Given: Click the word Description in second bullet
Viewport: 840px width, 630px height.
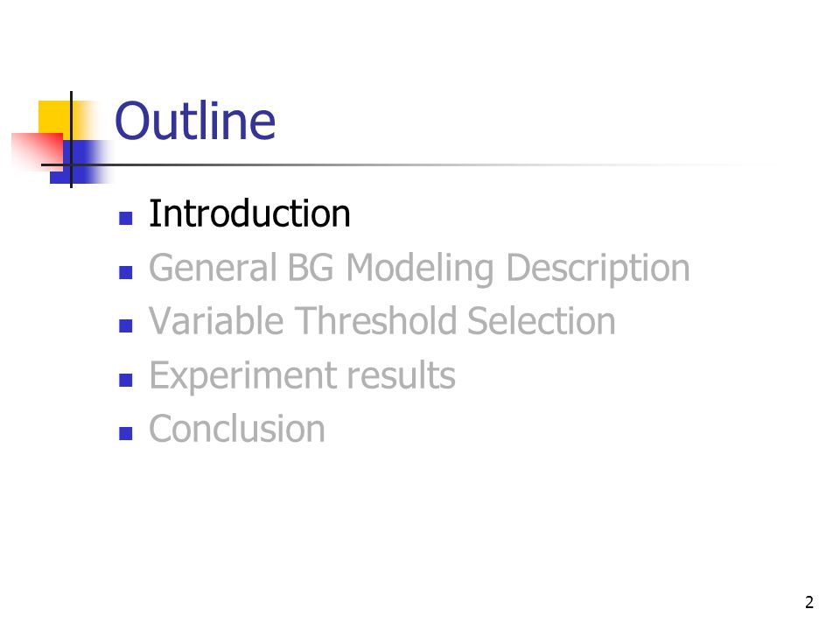Looking at the screenshot, I should coord(598,268).
